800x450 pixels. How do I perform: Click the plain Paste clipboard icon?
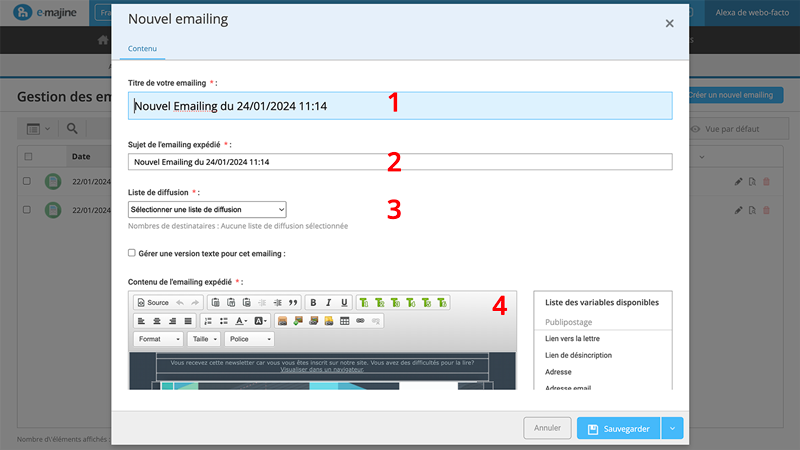(215, 303)
